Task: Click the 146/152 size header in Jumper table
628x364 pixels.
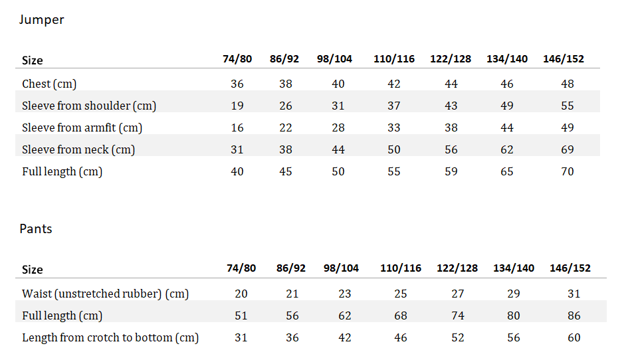Action: [563, 59]
